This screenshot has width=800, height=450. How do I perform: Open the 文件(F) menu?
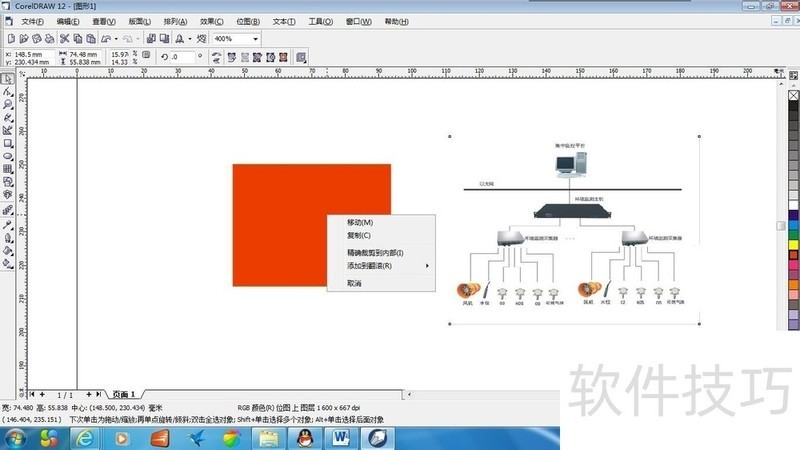(32, 21)
